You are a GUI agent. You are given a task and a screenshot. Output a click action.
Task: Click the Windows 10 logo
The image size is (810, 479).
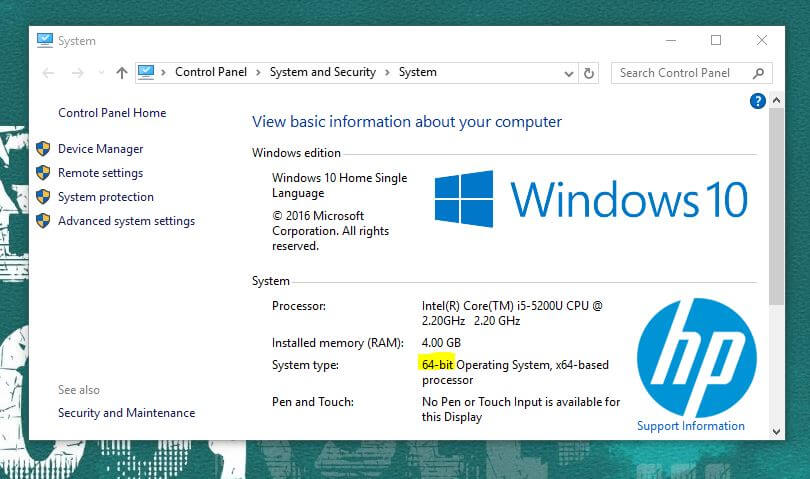(x=591, y=199)
